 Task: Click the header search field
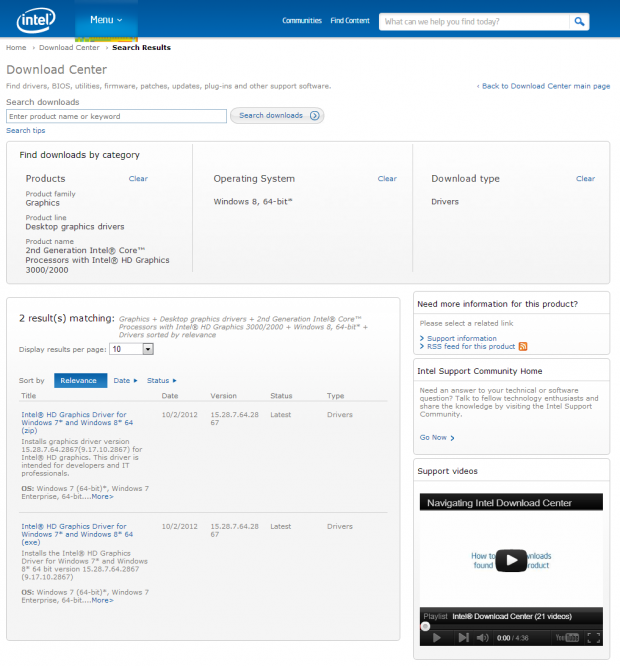pyautogui.click(x=474, y=22)
